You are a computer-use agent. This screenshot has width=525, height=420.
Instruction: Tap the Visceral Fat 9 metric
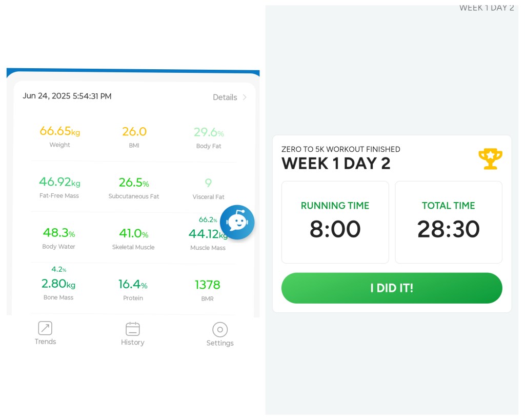coord(208,183)
